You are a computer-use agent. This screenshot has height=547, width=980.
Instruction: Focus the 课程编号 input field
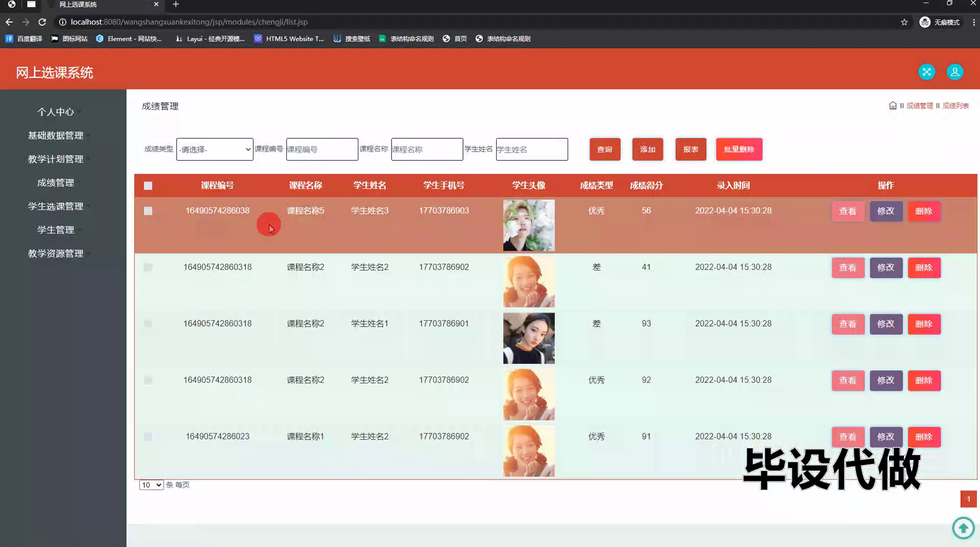tap(322, 150)
